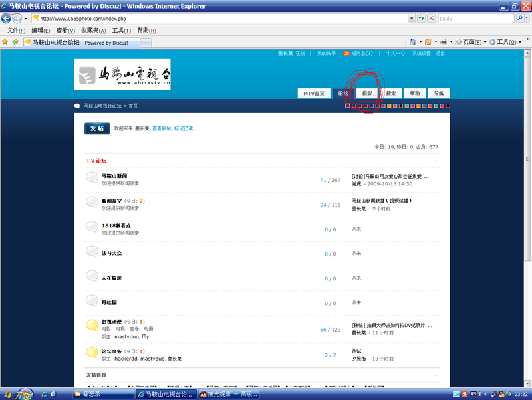Click the Print icon in command bar
Screen dimensions: 532x400
click(x=444, y=42)
